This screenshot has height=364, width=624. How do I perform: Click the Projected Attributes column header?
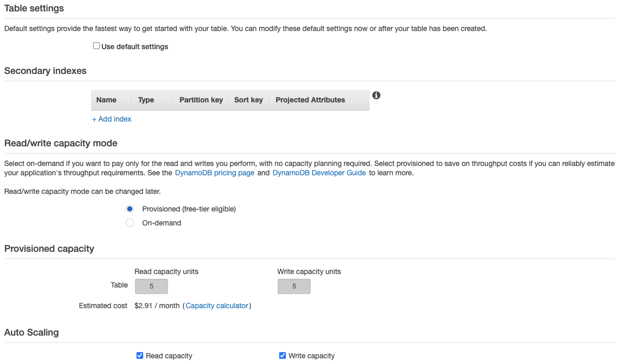click(310, 100)
